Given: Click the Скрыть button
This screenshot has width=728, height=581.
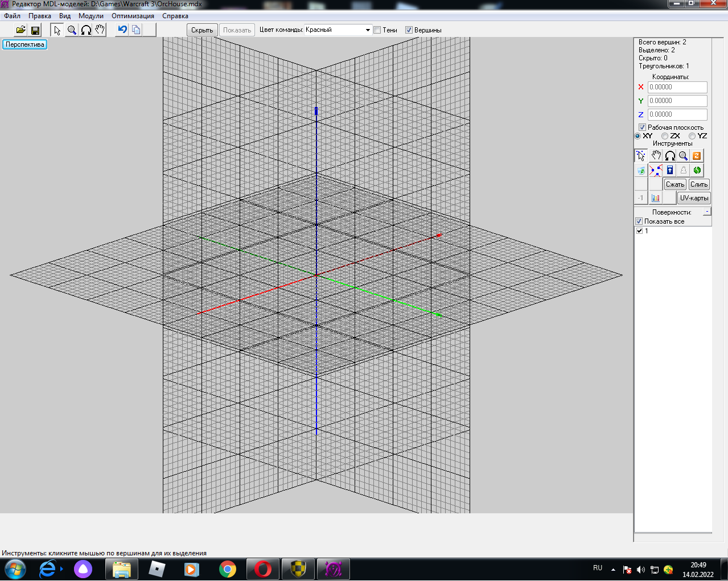Looking at the screenshot, I should [x=202, y=30].
